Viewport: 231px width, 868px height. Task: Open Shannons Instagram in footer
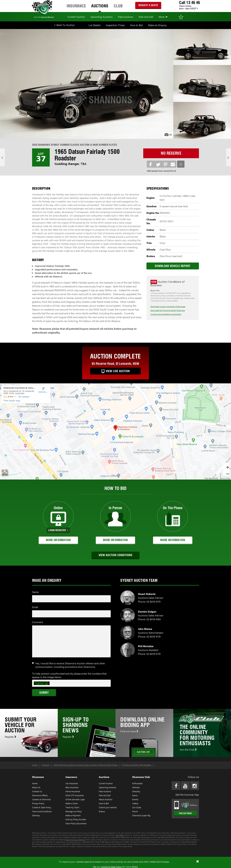coord(195,785)
